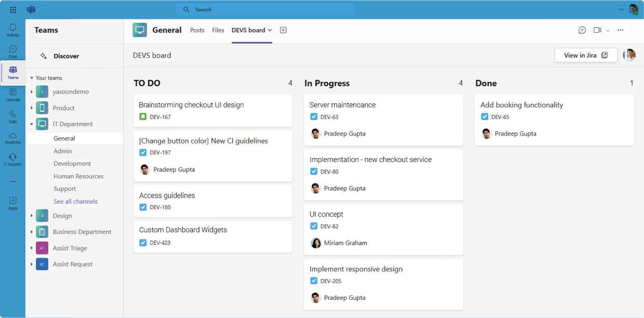Open OneDrive from the sidebar
This screenshot has width=644, height=318.
coord(13,138)
